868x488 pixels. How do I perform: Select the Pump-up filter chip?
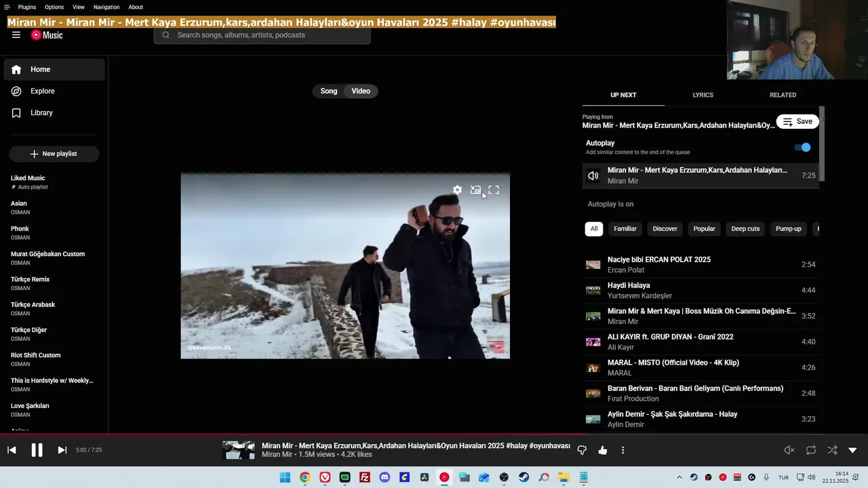pos(789,229)
